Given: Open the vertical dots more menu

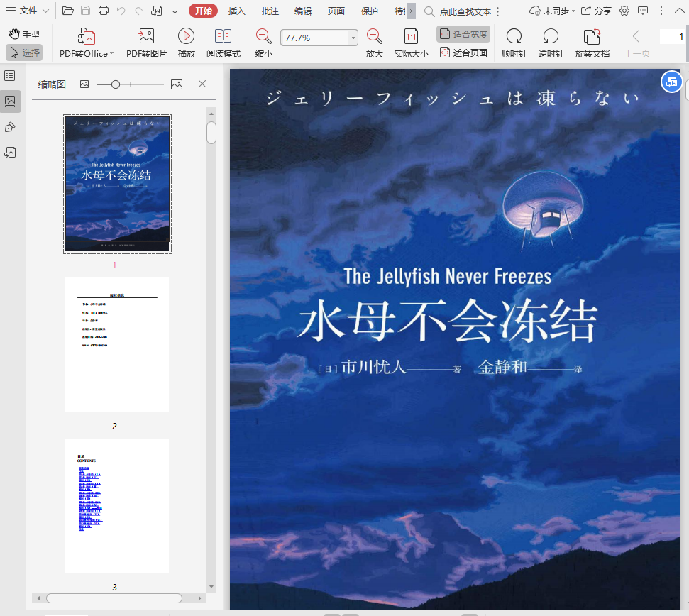Looking at the screenshot, I should [661, 11].
